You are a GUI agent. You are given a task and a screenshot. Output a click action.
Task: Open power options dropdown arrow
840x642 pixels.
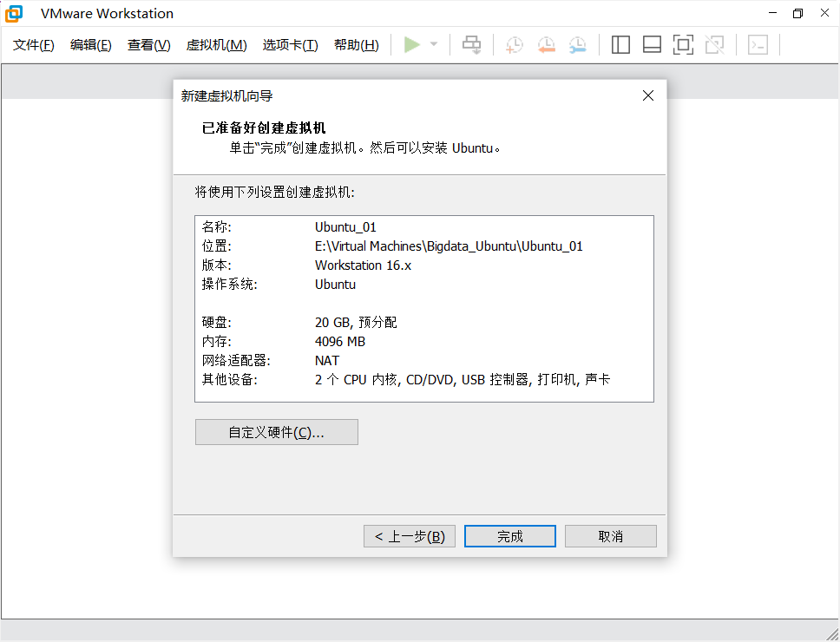(434, 44)
